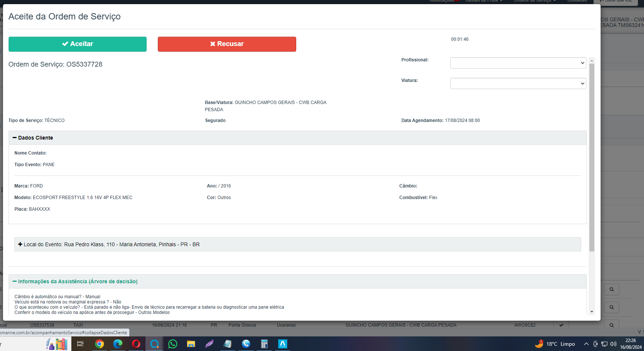Open Google Chrome from taskbar
This screenshot has width=644, height=351.
[99, 344]
